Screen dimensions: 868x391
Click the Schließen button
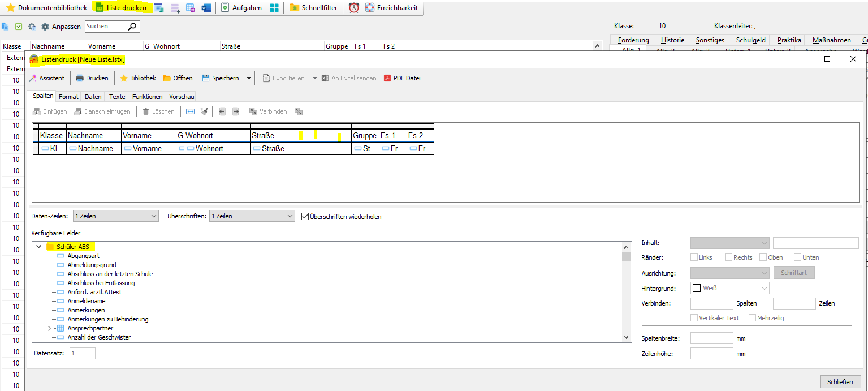click(840, 382)
